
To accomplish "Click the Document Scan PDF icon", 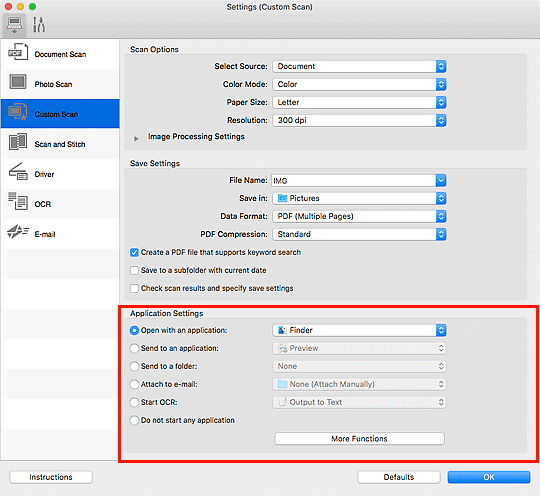I will [18, 52].
